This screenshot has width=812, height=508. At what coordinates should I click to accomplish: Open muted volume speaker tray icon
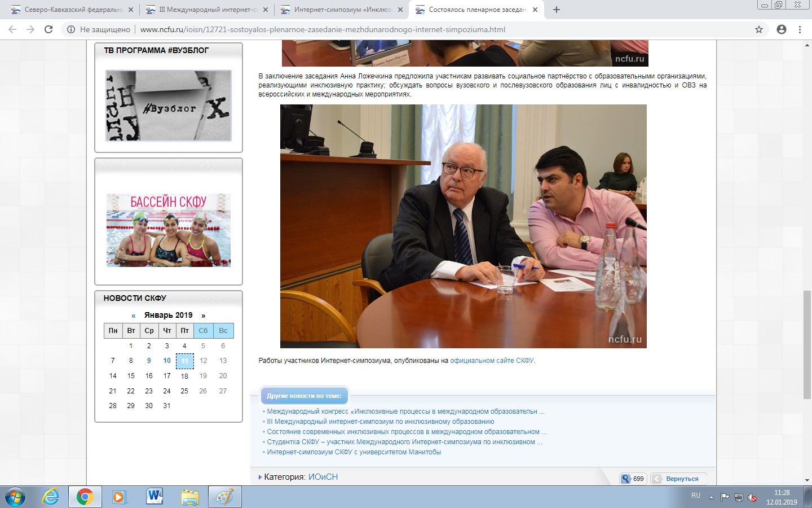(x=752, y=497)
